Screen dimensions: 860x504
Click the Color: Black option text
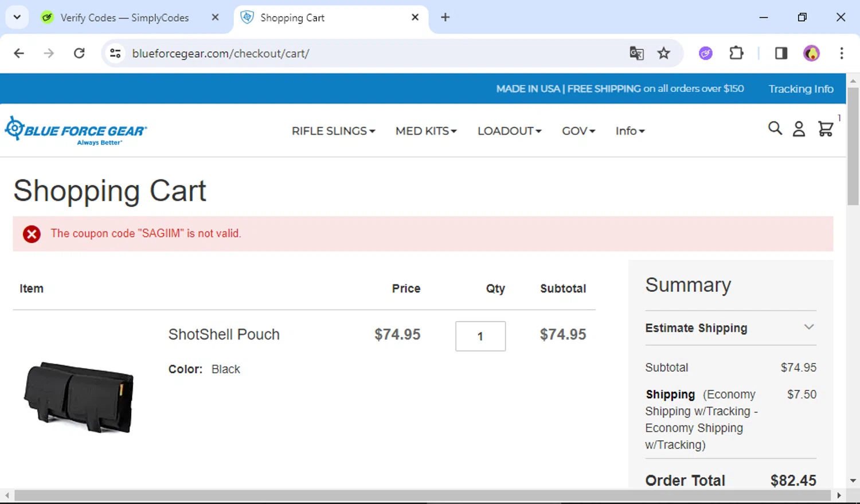point(204,369)
